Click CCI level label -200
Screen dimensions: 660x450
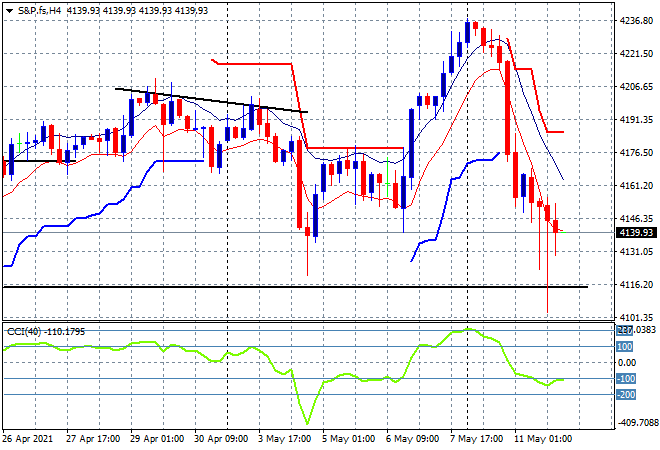tap(626, 394)
